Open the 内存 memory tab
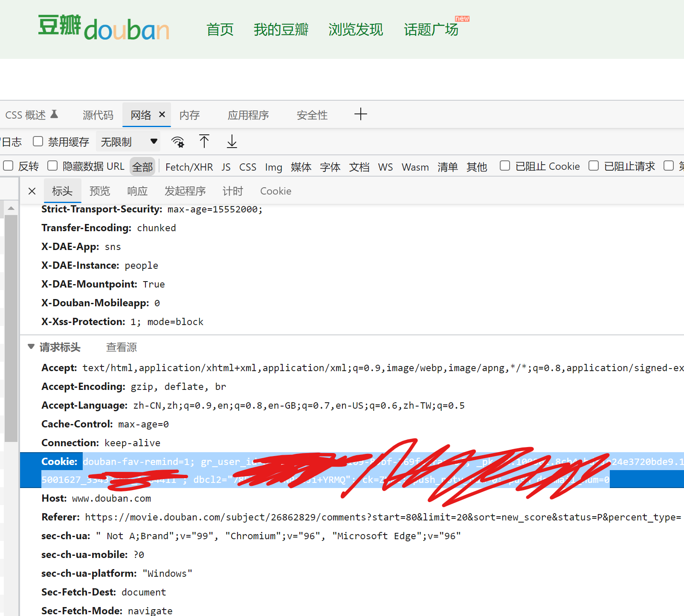684x616 pixels. (x=190, y=115)
